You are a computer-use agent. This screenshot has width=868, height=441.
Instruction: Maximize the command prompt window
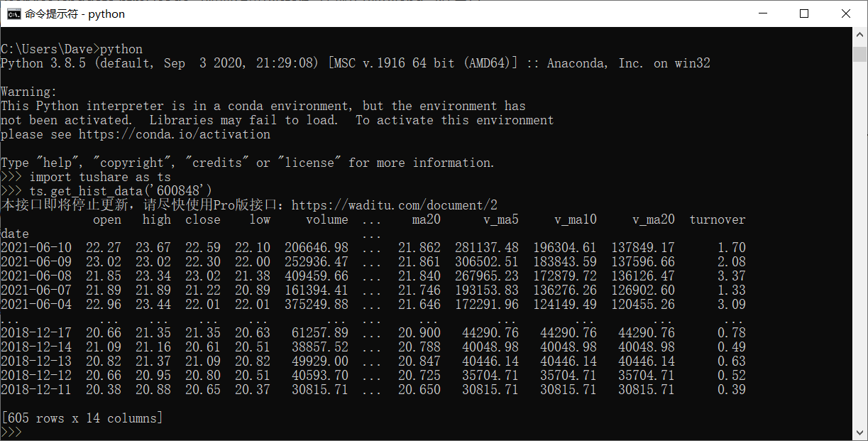point(803,13)
